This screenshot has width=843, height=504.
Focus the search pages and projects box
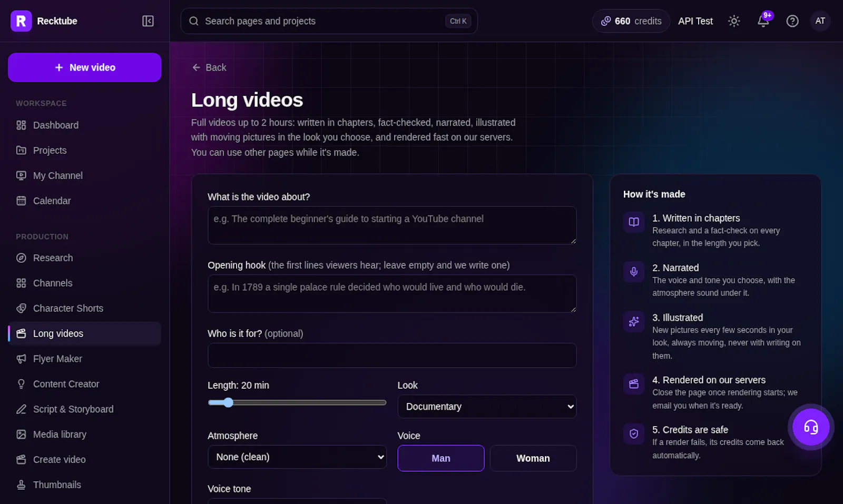click(329, 21)
